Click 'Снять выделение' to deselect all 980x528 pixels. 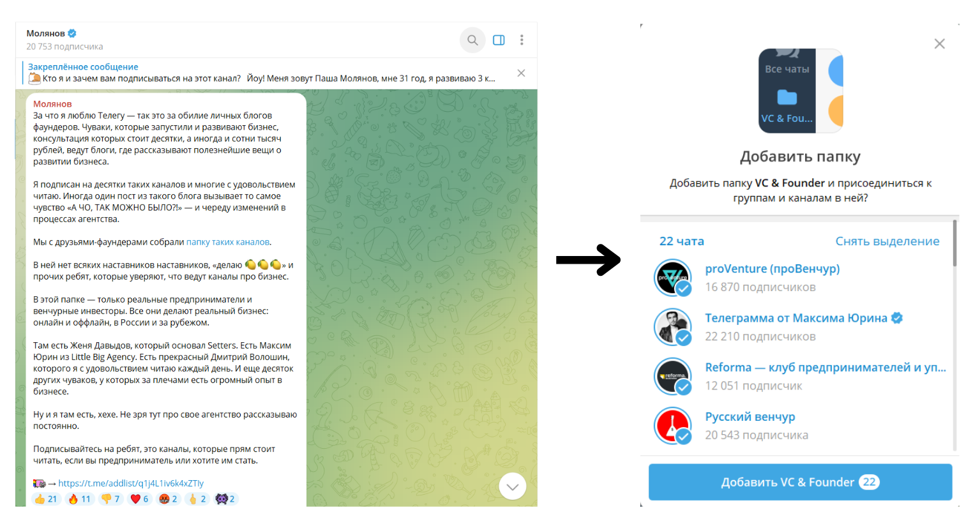pyautogui.click(x=887, y=241)
